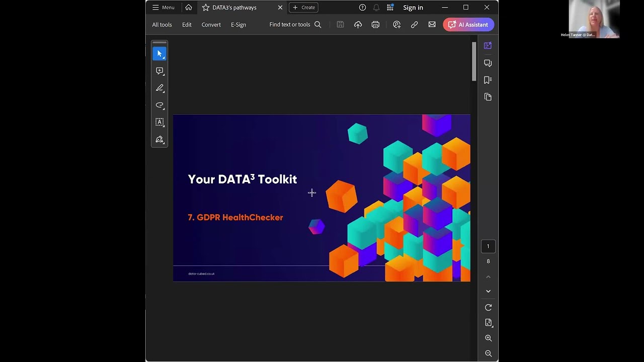Open the Page thumbnails side panel
Screen dimensions: 644x362
pos(488,97)
